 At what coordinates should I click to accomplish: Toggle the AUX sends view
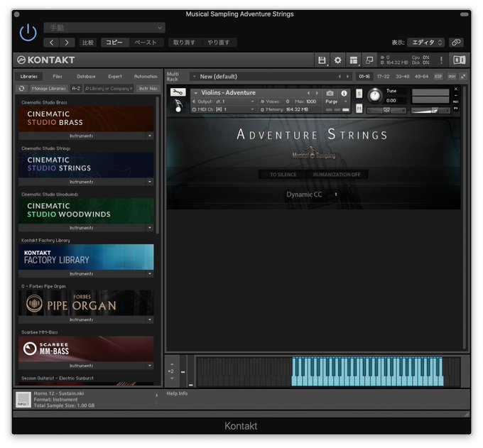(x=452, y=77)
